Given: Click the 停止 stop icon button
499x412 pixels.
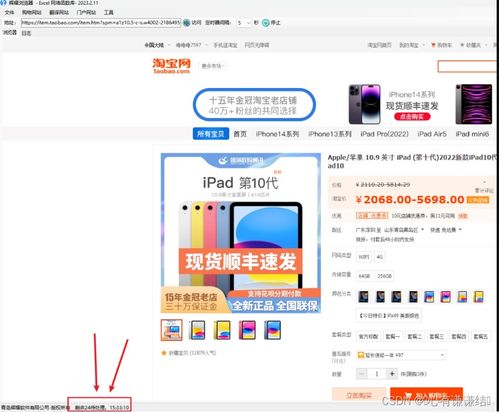Looking at the screenshot, I should 265,23.
